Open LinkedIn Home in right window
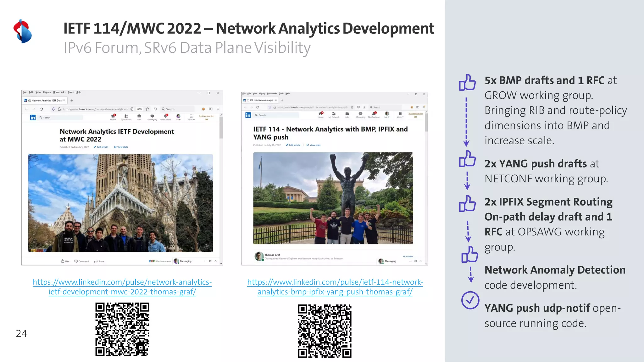Screen dimensions: 644x362 pyautogui.click(x=321, y=115)
